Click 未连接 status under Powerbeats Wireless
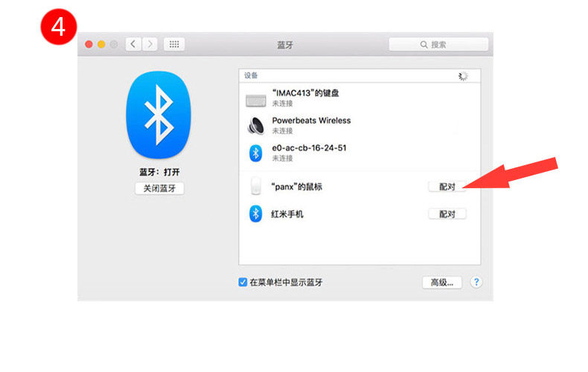This screenshot has height=372, width=588. point(282,131)
